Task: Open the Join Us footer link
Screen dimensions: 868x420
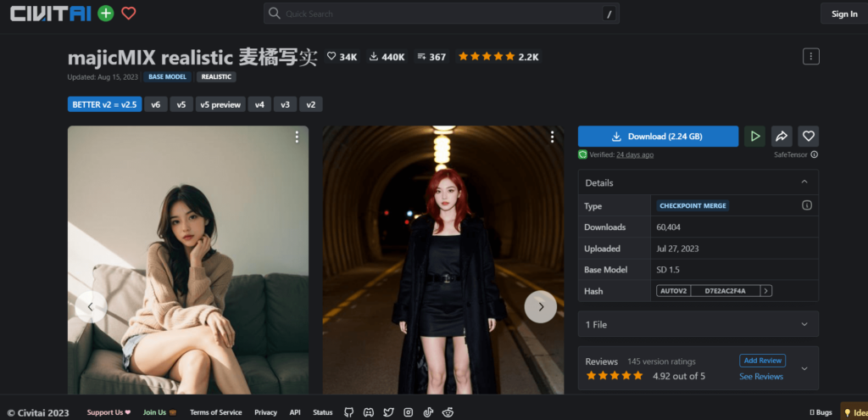Action: coord(159,412)
